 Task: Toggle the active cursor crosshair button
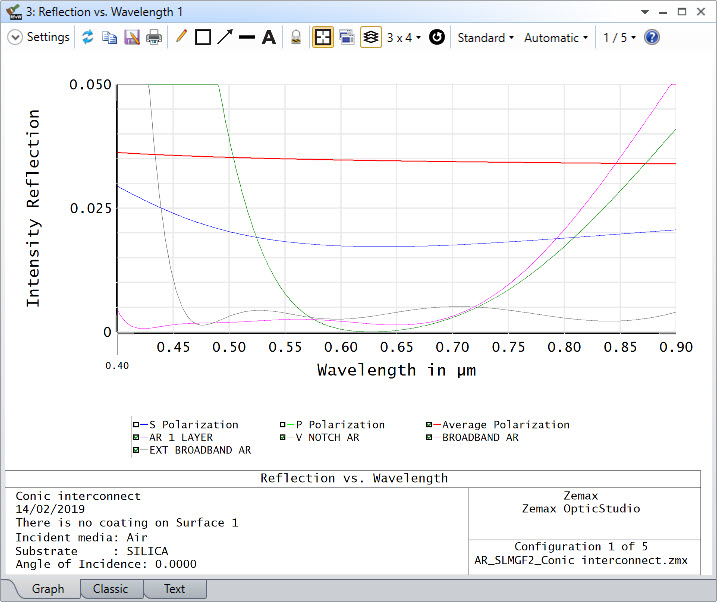[x=323, y=37]
